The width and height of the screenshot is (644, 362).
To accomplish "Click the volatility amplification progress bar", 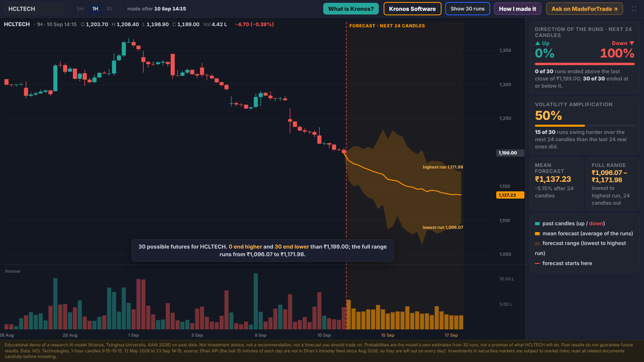I will [x=585, y=126].
